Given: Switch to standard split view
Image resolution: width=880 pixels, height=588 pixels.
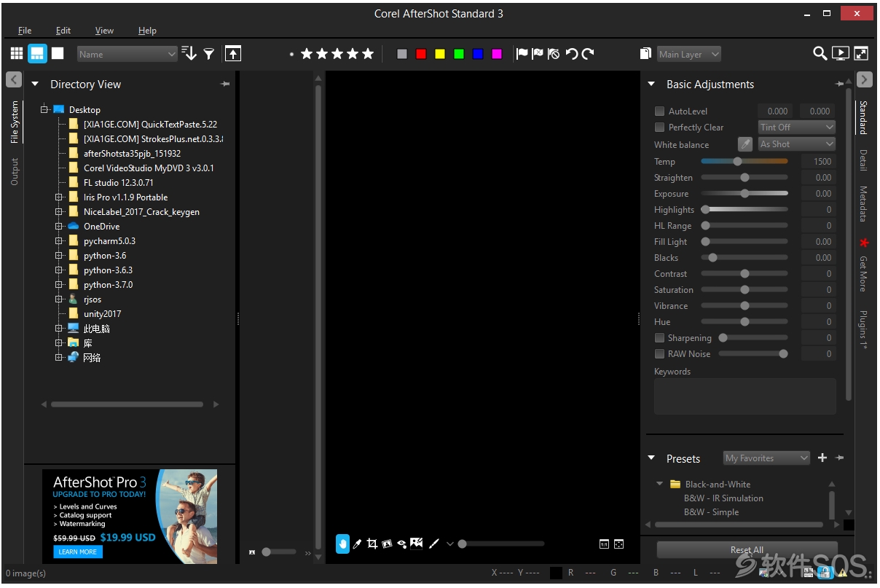Looking at the screenshot, I should [x=37, y=53].
